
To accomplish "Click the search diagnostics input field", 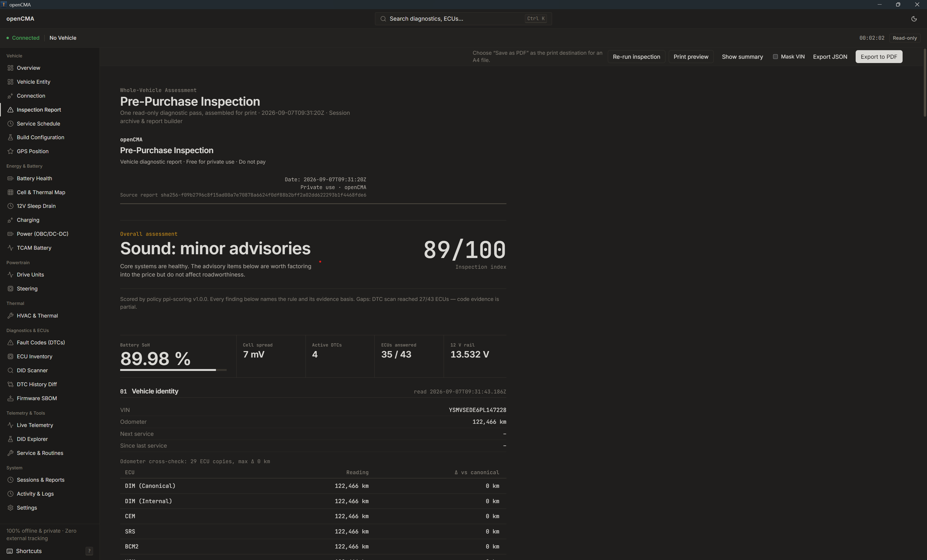I will [x=463, y=19].
